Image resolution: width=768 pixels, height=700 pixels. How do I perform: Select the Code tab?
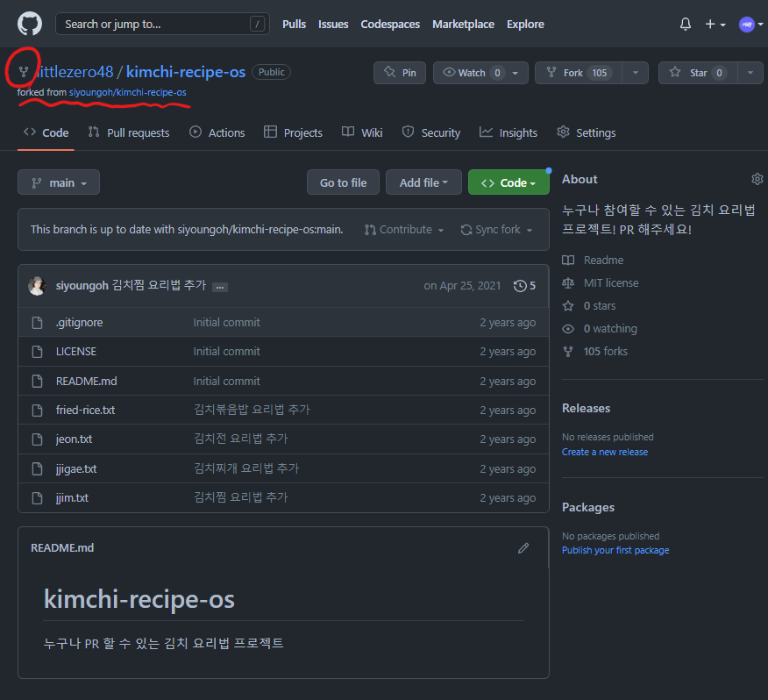click(46, 132)
